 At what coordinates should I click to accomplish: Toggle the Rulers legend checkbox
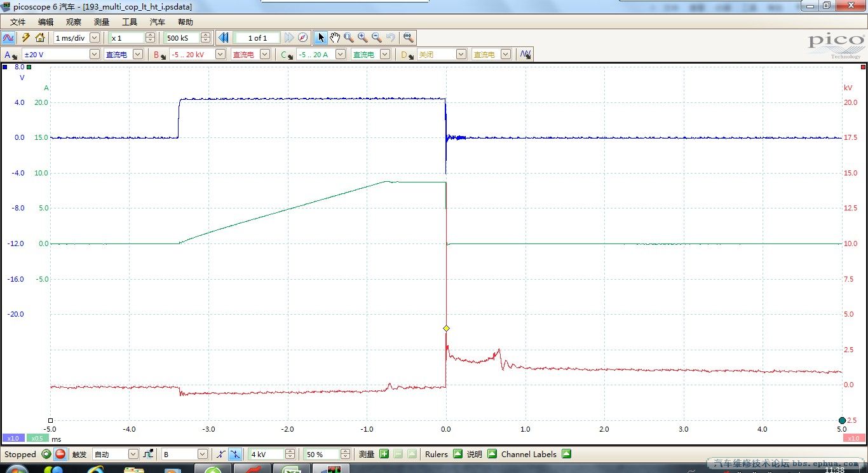[458, 454]
